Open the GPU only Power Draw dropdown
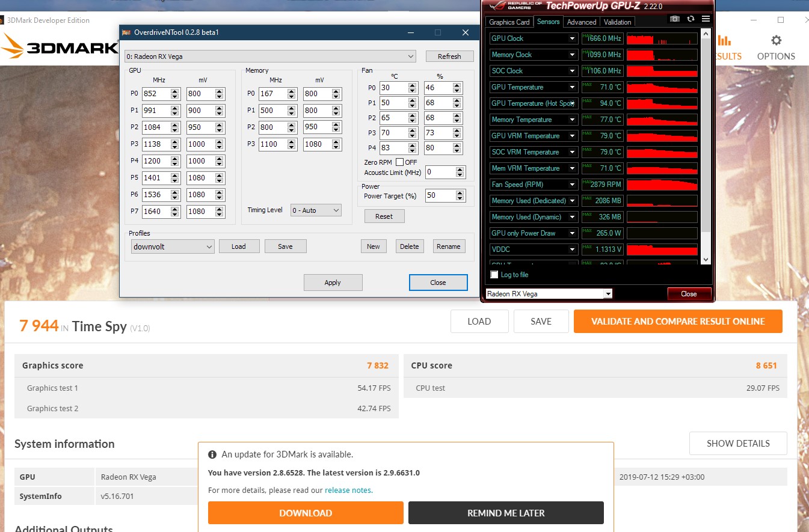The width and height of the screenshot is (809, 532). coord(572,233)
